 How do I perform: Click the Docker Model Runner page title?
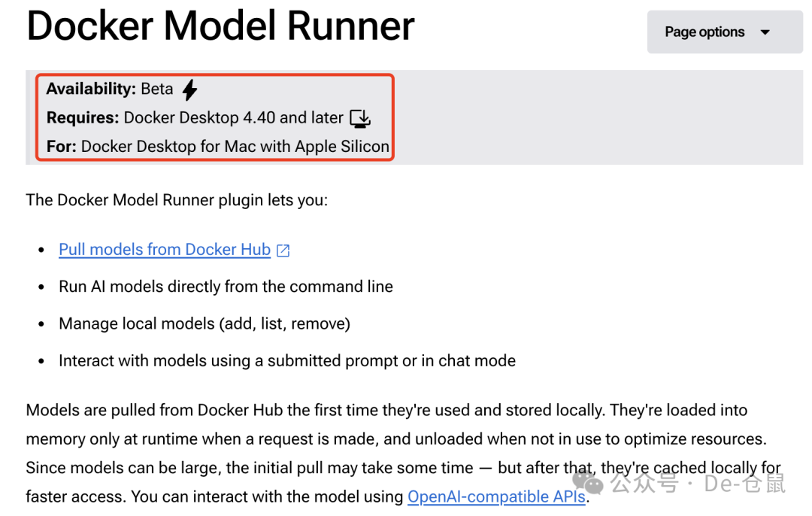(x=220, y=26)
